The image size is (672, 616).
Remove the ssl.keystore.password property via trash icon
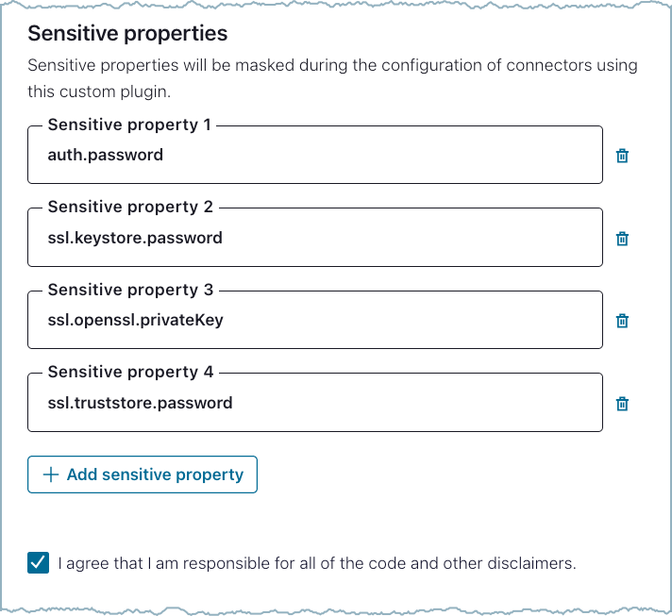622,239
